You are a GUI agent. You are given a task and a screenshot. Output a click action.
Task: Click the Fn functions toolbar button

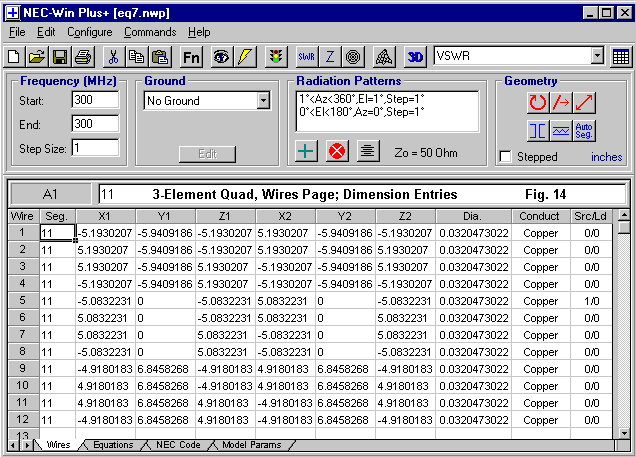click(x=192, y=57)
